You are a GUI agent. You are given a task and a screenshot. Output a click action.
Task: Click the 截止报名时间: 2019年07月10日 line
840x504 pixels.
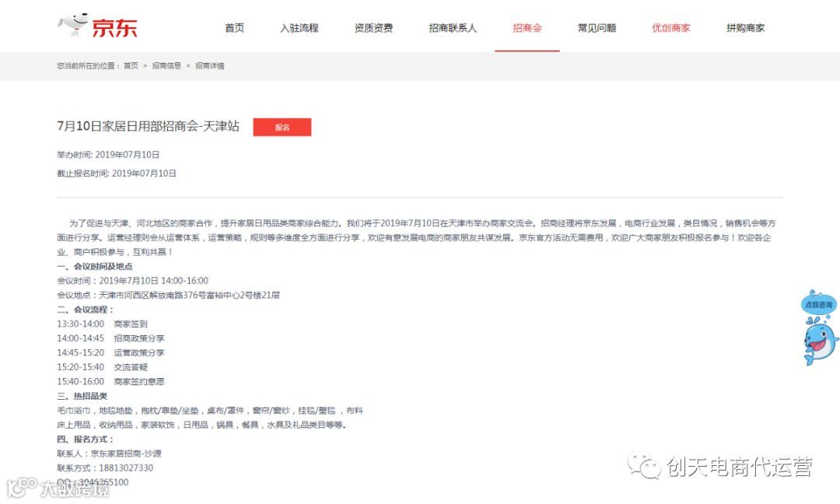pos(116,173)
